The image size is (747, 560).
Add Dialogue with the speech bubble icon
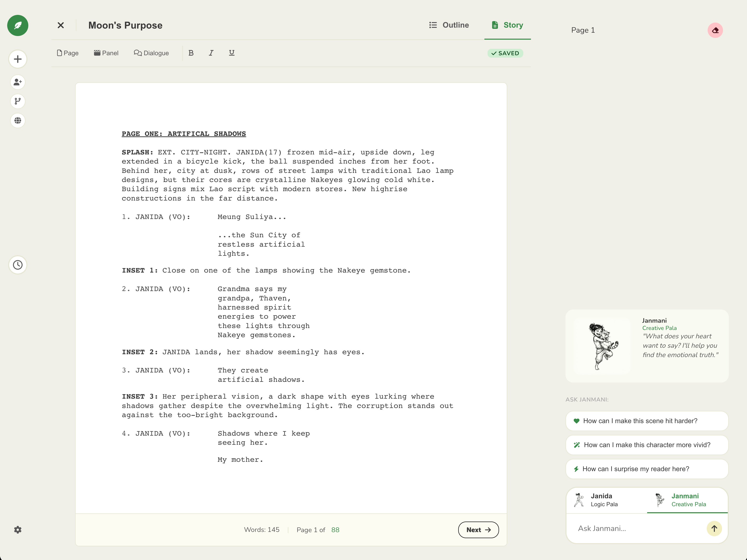click(x=151, y=53)
